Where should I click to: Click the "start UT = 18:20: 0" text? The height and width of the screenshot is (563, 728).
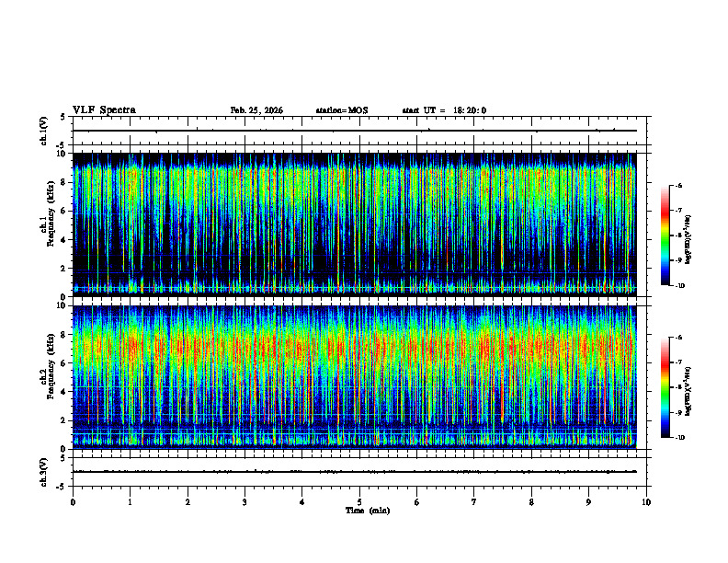coord(444,110)
